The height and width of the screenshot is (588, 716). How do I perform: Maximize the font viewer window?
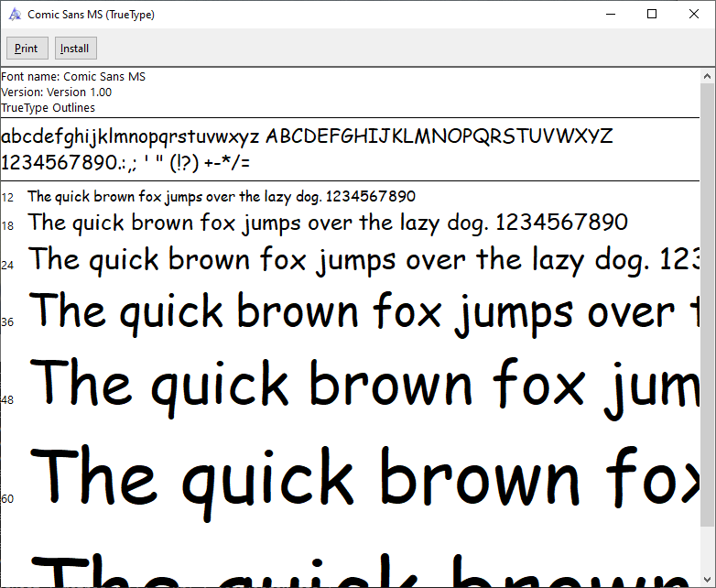[652, 14]
